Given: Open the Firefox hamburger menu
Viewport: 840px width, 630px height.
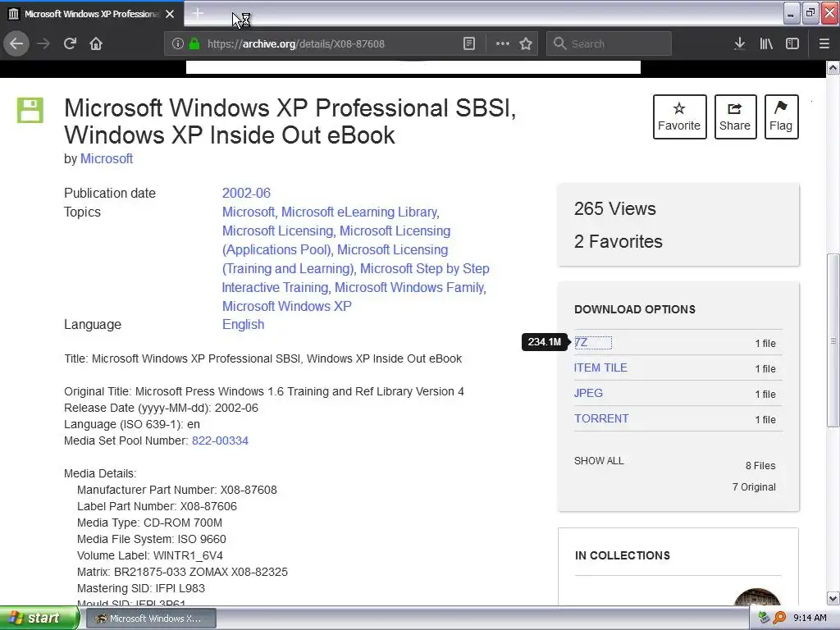Looking at the screenshot, I should click(x=824, y=44).
